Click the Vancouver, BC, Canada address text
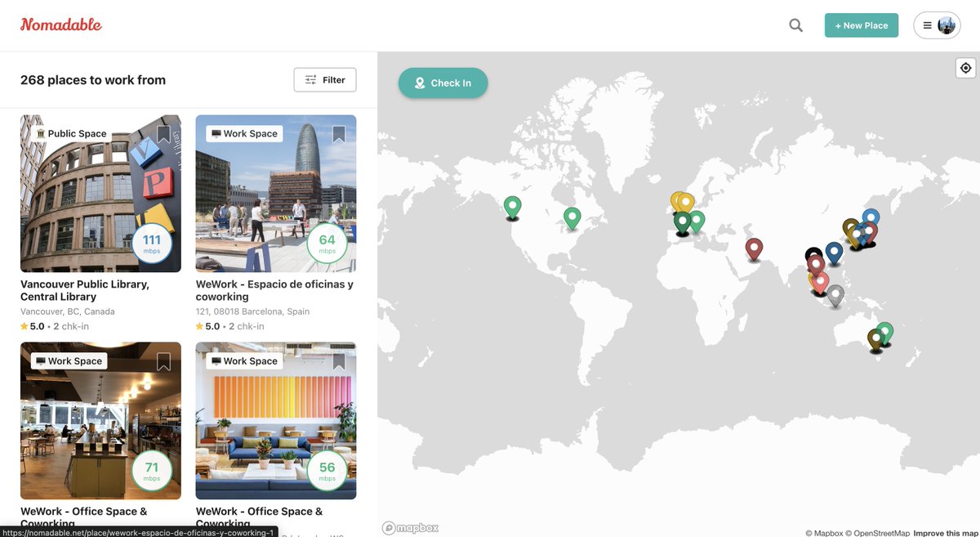This screenshot has height=537, width=980. click(x=68, y=311)
